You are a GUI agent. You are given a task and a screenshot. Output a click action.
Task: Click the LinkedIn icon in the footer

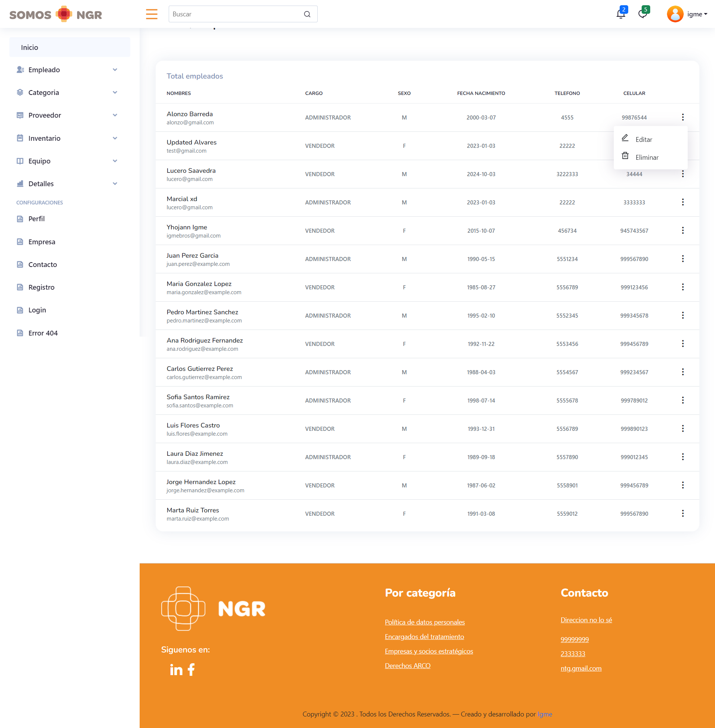coord(176,669)
